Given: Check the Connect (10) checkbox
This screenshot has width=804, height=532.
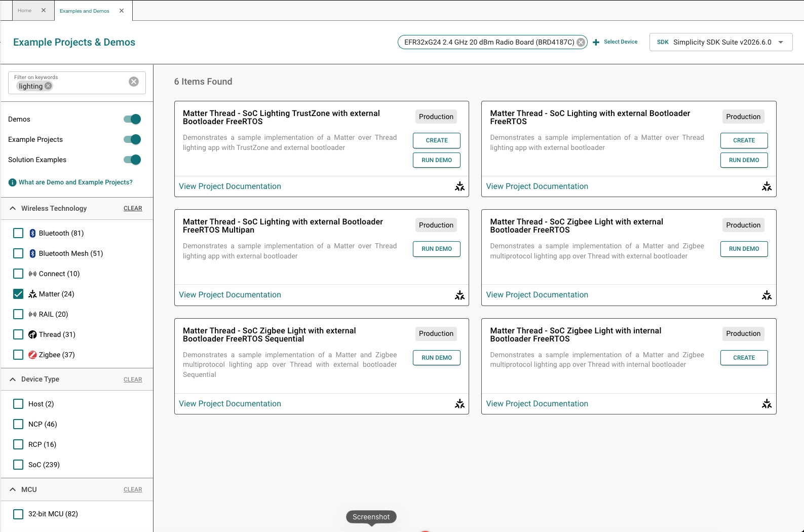Looking at the screenshot, I should coord(18,274).
